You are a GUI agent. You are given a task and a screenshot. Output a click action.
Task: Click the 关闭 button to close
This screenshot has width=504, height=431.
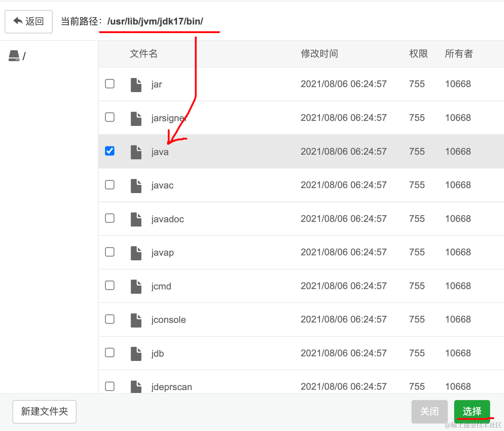coord(429,411)
